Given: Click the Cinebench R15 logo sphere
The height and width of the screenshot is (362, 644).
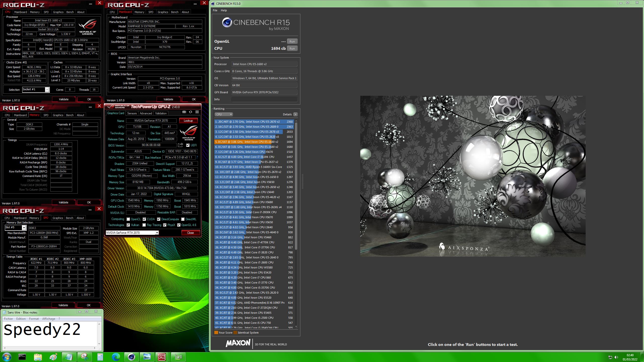Looking at the screenshot, I should click(x=227, y=23).
